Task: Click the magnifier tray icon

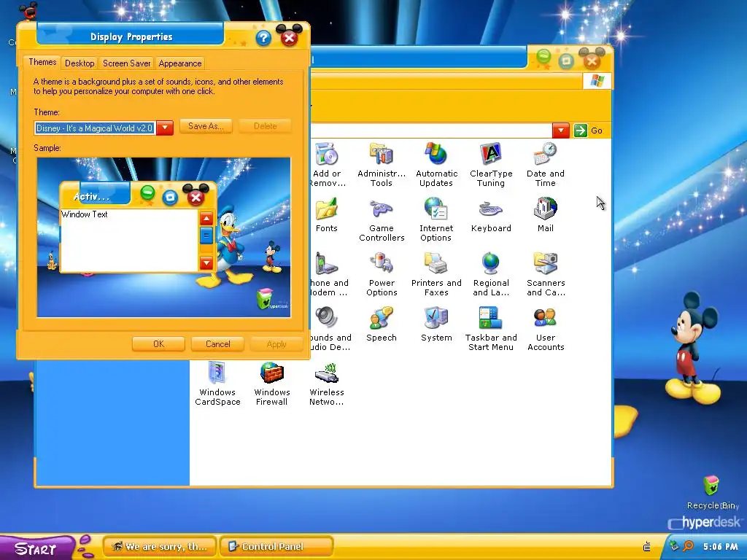Action: (688, 546)
